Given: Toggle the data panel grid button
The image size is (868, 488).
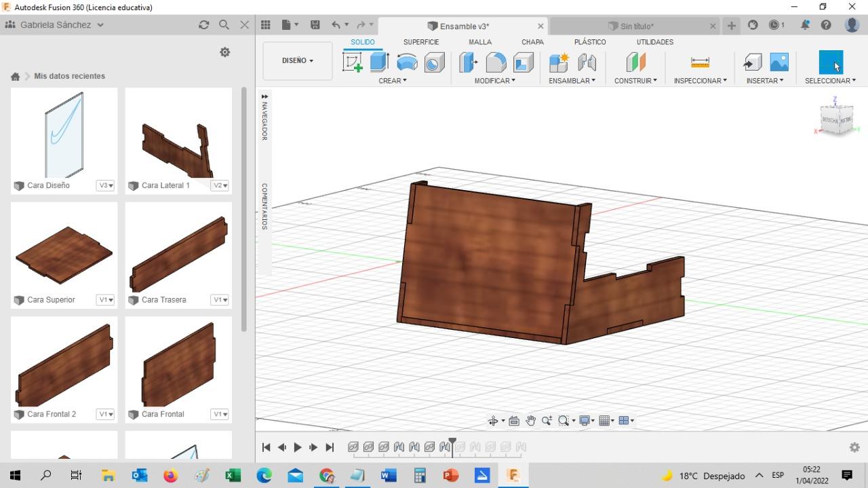Looking at the screenshot, I should 266,25.
